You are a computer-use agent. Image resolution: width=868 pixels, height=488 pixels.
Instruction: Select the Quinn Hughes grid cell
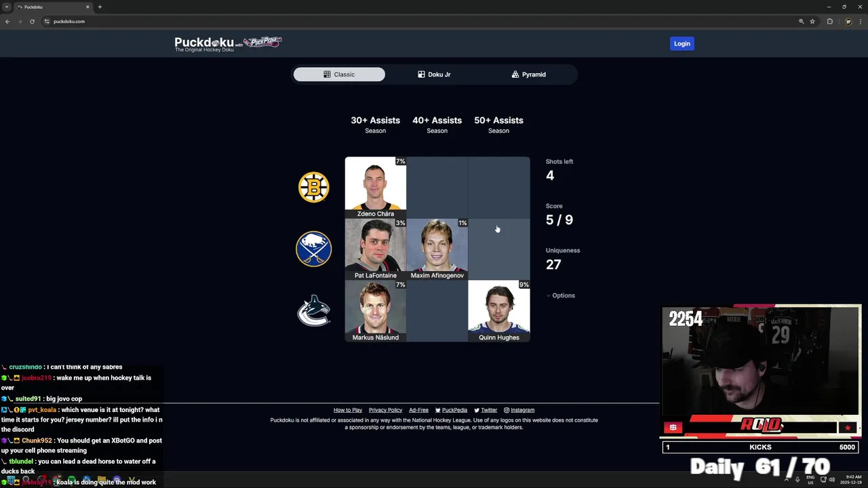499,311
